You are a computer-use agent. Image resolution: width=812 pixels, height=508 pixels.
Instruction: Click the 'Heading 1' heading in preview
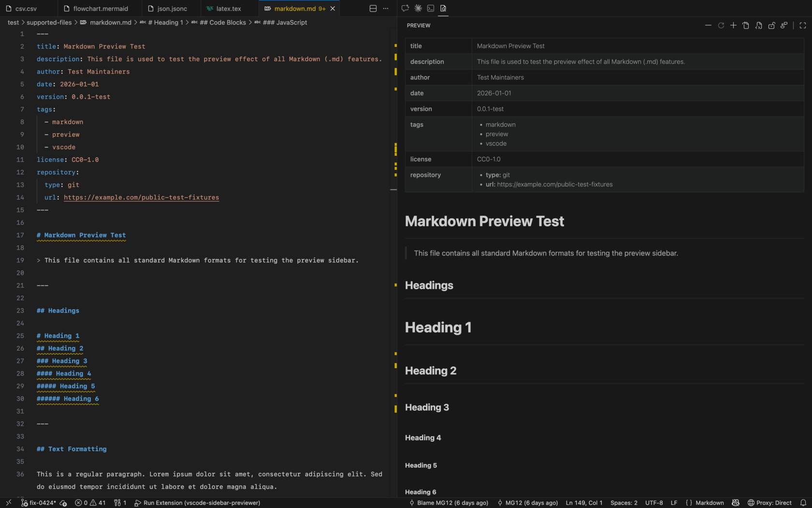438,328
